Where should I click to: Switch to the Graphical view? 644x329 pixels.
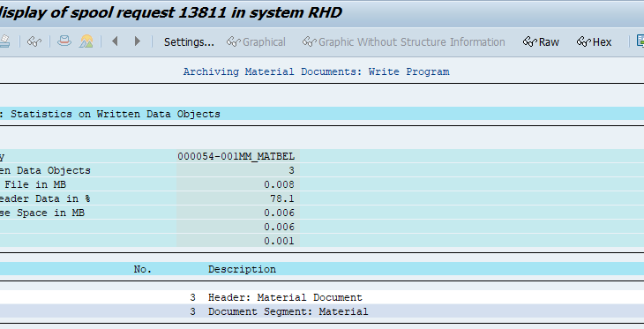point(256,41)
